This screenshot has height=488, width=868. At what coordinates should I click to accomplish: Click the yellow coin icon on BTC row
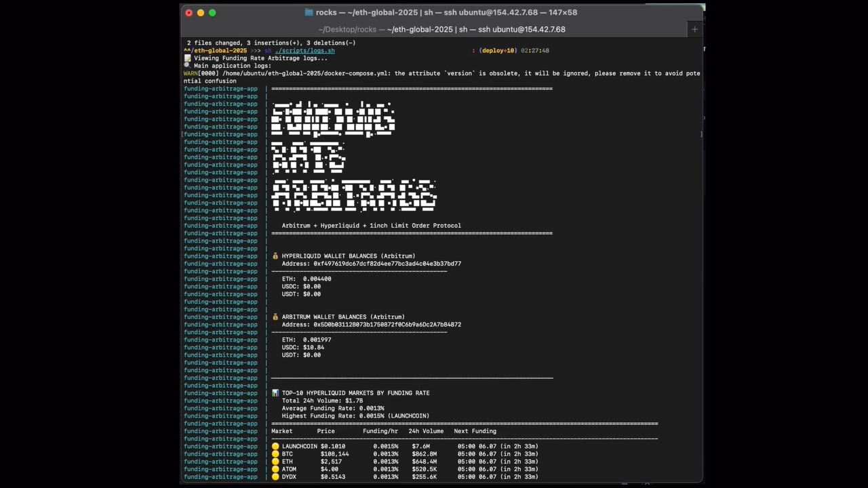pyautogui.click(x=275, y=454)
